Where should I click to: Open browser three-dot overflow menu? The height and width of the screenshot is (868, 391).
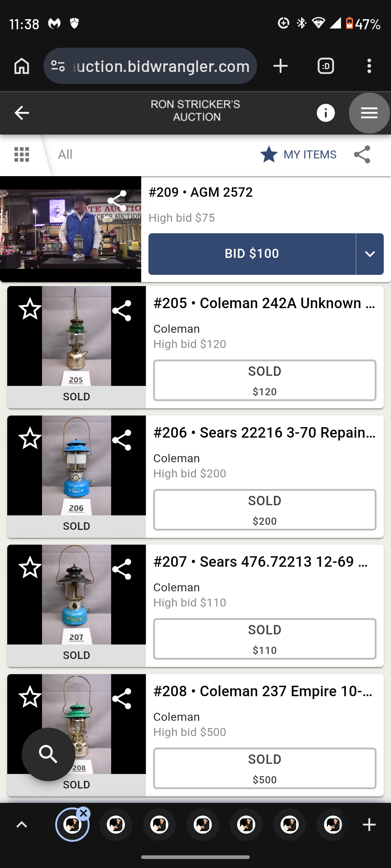click(x=369, y=66)
